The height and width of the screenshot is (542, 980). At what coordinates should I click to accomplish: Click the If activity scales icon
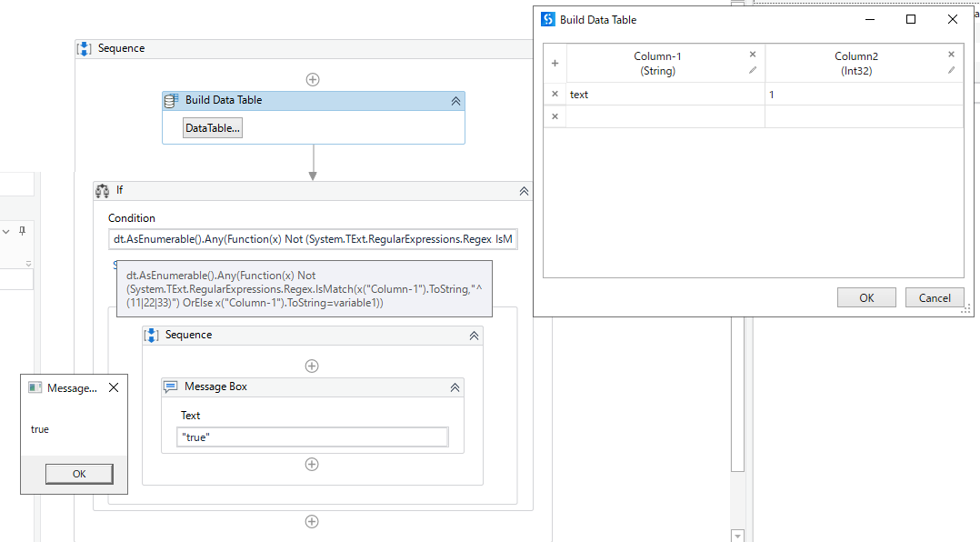102,191
